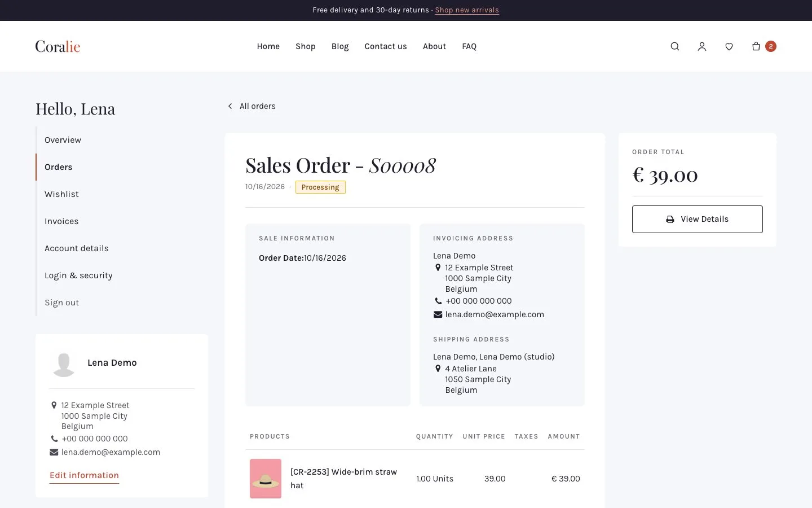
Task: Click the Lena Demo avatar image
Action: pyautogui.click(x=64, y=364)
